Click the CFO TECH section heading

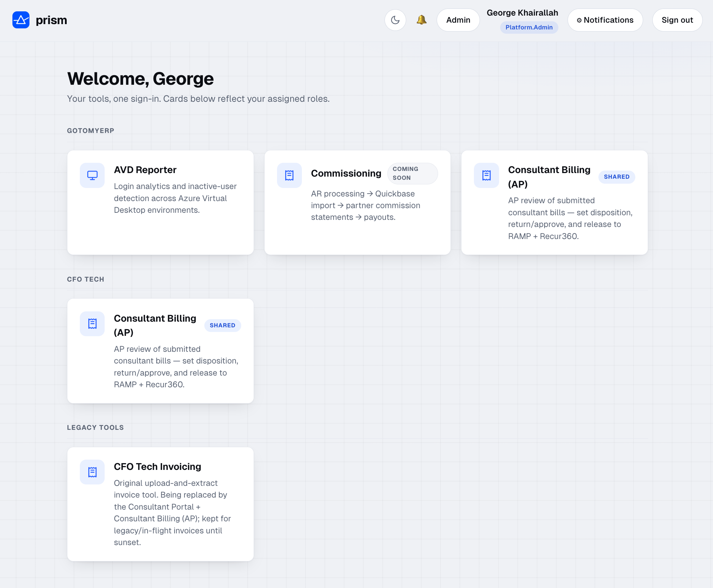pos(85,279)
